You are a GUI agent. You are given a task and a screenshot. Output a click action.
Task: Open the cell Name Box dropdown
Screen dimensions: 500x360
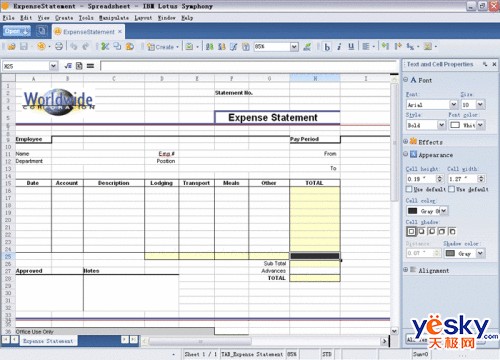click(54, 66)
